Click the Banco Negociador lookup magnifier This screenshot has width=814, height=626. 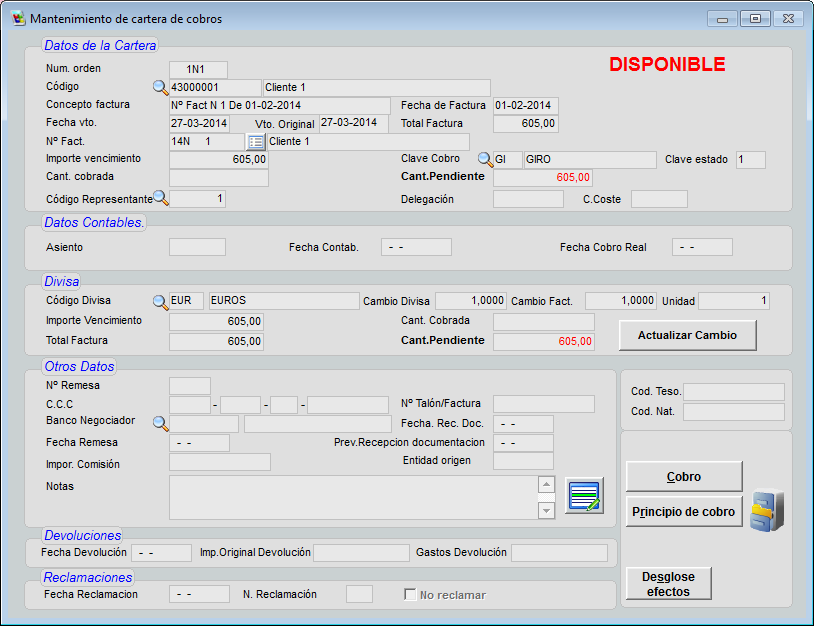click(x=160, y=423)
